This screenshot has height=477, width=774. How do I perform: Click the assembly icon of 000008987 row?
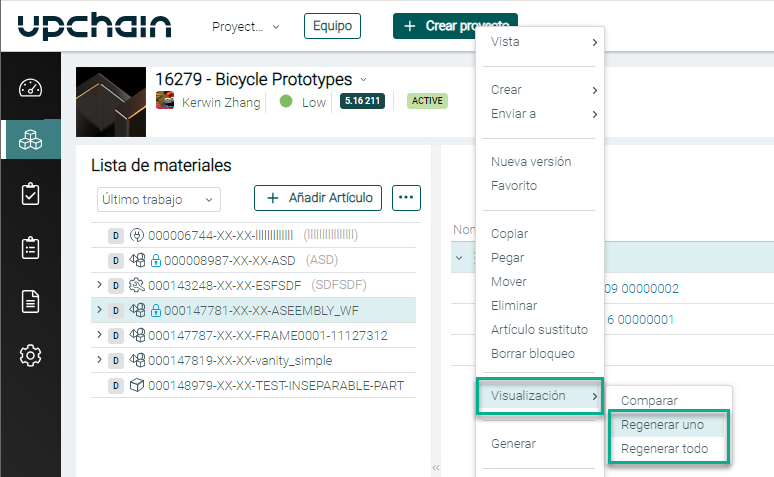(137, 260)
